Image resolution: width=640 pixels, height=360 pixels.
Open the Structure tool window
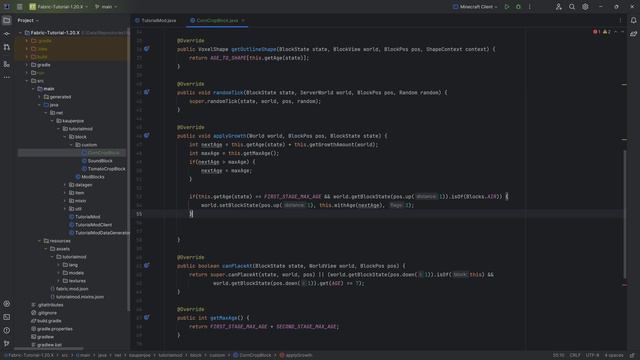(x=7, y=64)
